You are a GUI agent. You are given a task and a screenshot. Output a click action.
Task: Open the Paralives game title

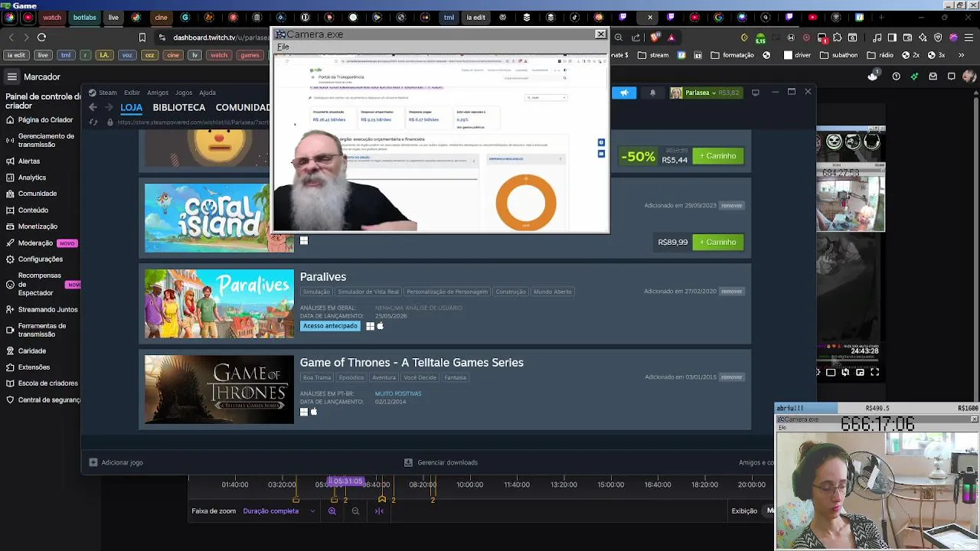[323, 277]
